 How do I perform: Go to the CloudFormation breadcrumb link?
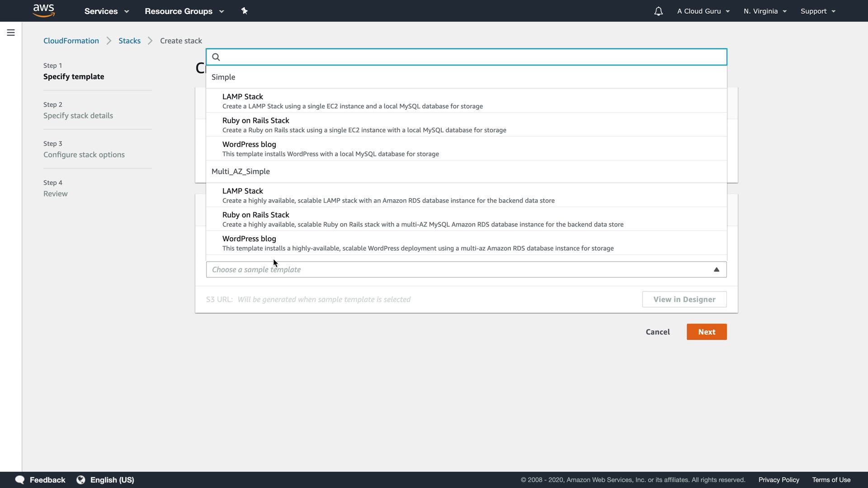[71, 41]
